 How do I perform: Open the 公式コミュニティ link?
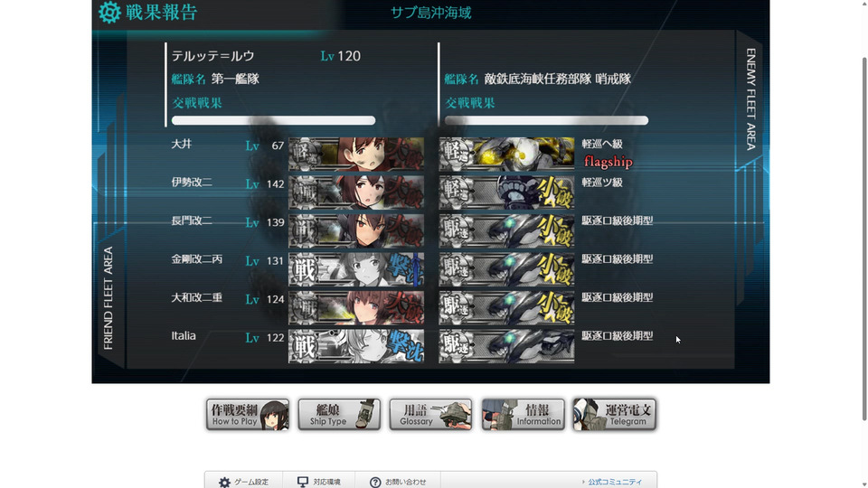tap(615, 482)
